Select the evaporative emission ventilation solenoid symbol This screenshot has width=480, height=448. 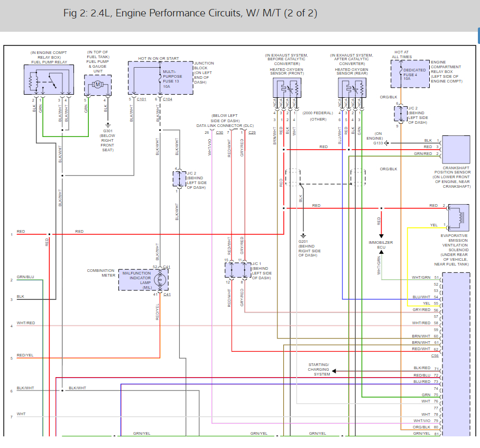tap(458, 216)
